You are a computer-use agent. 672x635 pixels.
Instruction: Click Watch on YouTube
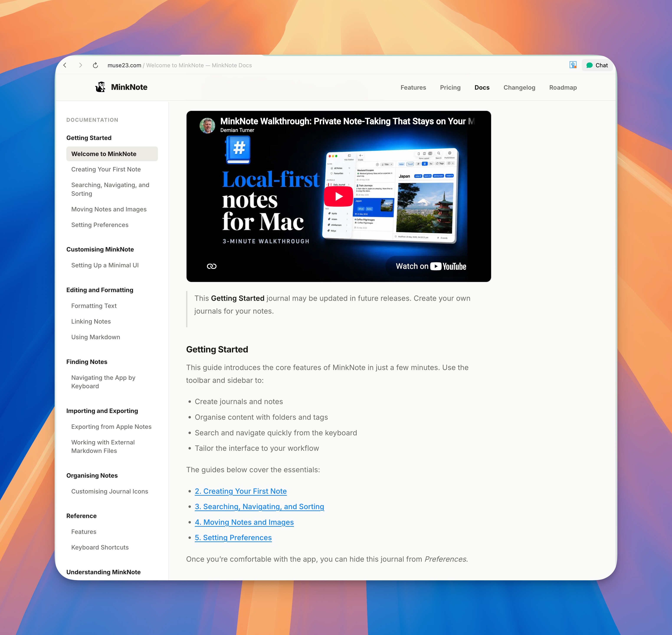pos(431,266)
